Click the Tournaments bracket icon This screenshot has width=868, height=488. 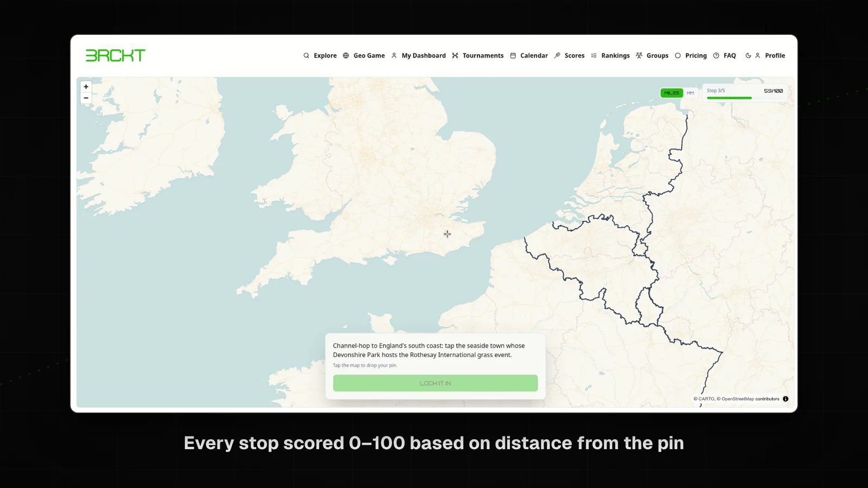point(455,55)
